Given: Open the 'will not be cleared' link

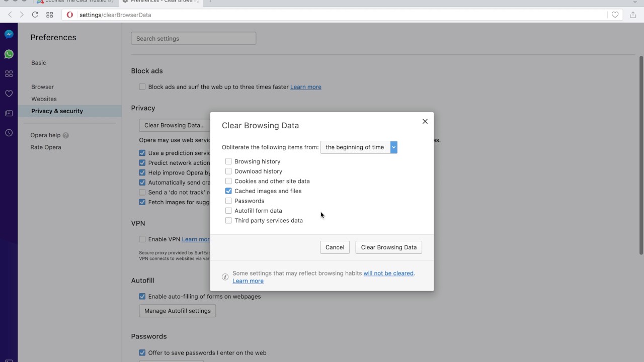Looking at the screenshot, I should tap(388, 274).
